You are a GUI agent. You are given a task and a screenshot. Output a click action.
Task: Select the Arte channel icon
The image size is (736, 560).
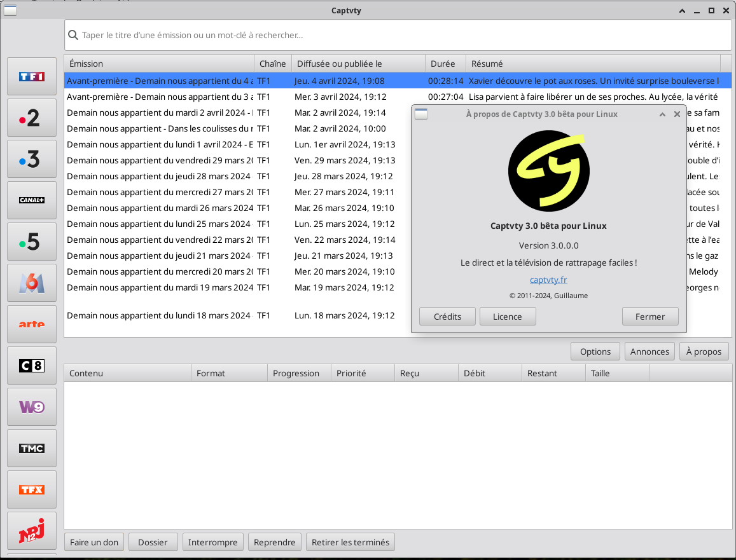click(32, 324)
